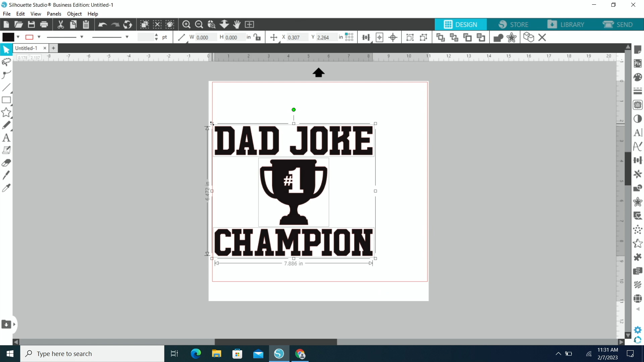Image resolution: width=644 pixels, height=362 pixels.
Task: Click the Zoom In magnifier icon
Action: coord(186,24)
